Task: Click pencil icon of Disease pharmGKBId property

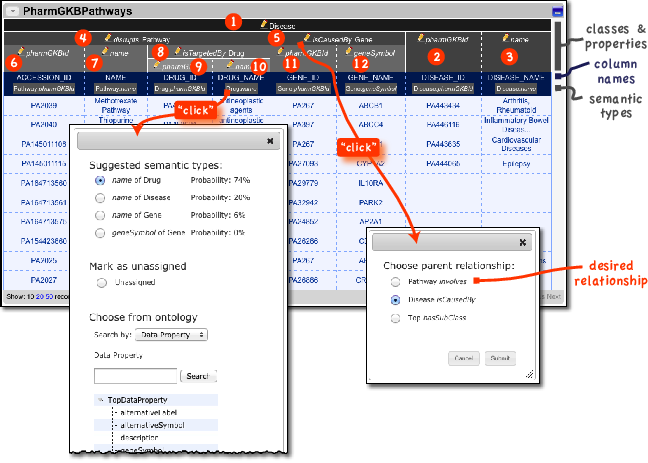Action: [421, 38]
